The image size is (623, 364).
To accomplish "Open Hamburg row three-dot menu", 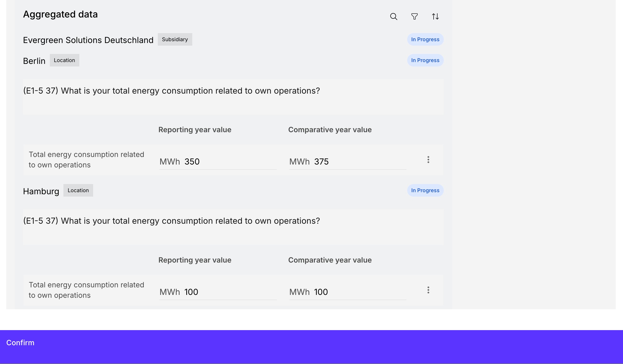I will (x=428, y=290).
